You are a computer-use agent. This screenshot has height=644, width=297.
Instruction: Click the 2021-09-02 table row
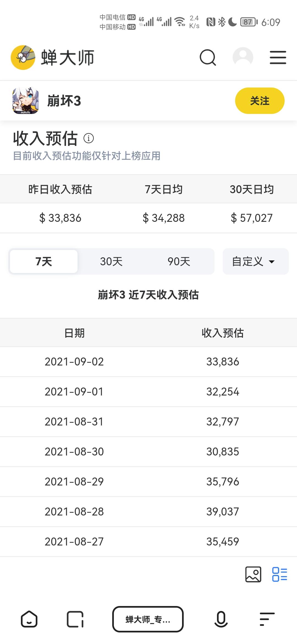[148, 362]
